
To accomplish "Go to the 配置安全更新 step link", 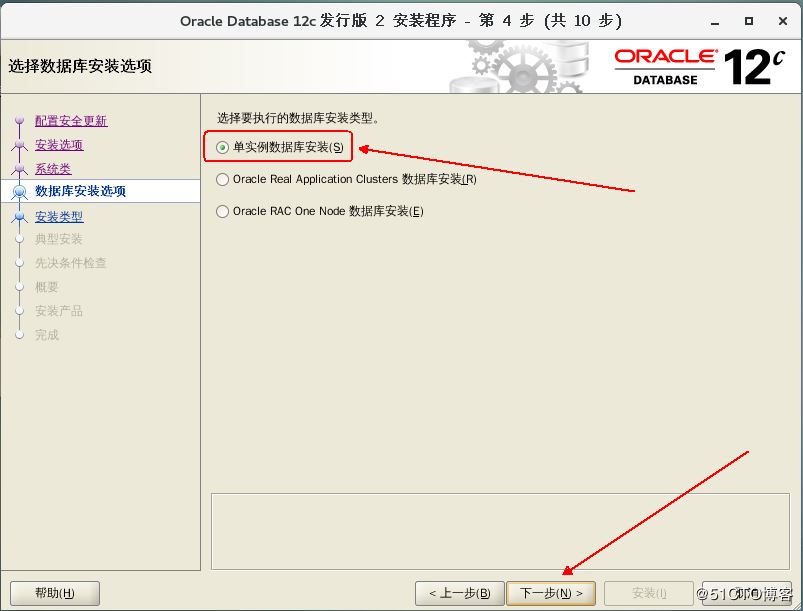I will [x=71, y=121].
